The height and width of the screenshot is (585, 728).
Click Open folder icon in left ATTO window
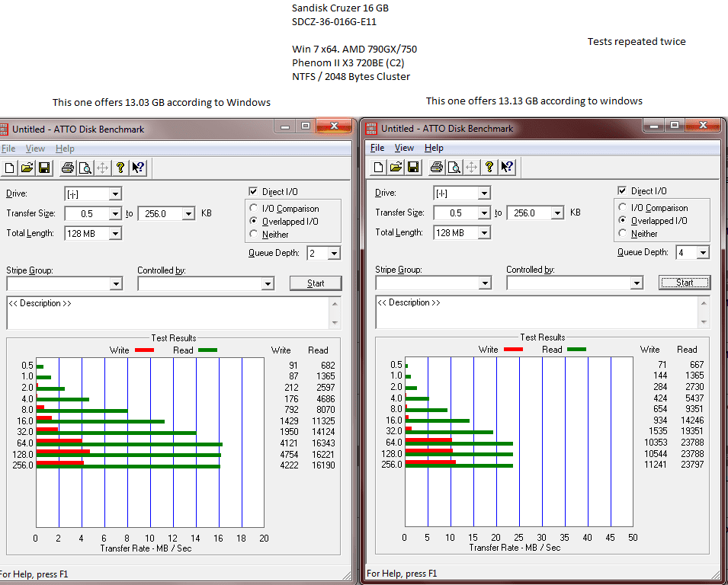click(27, 168)
